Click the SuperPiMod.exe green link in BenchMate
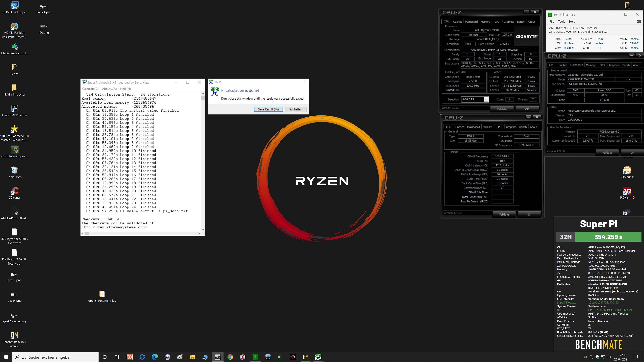 click(x=566, y=303)
